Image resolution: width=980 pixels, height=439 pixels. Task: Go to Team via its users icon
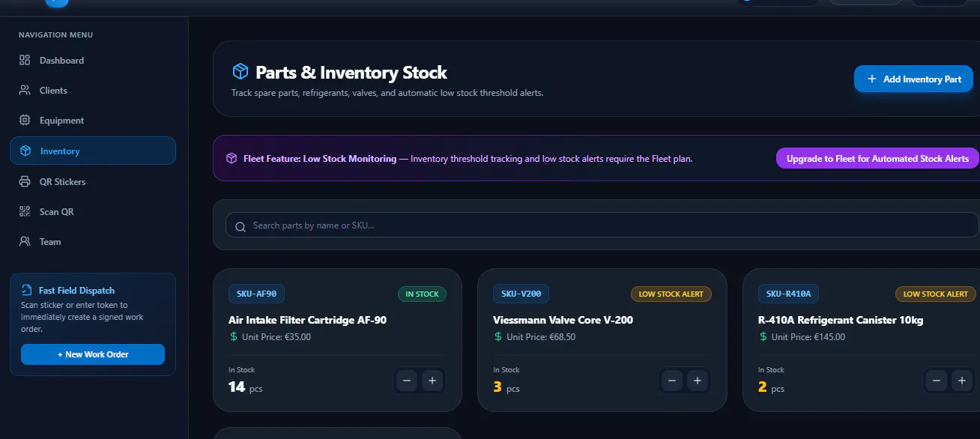click(x=25, y=242)
